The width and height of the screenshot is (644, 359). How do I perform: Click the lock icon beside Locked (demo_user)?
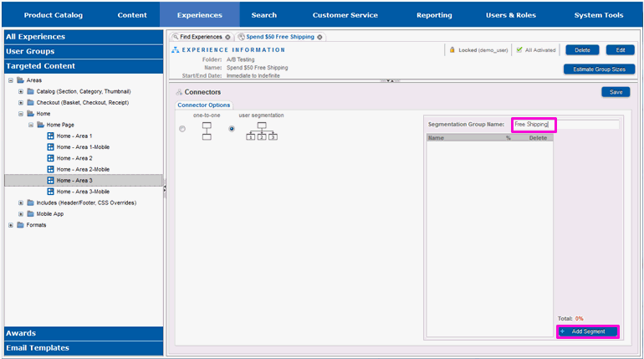pos(452,49)
